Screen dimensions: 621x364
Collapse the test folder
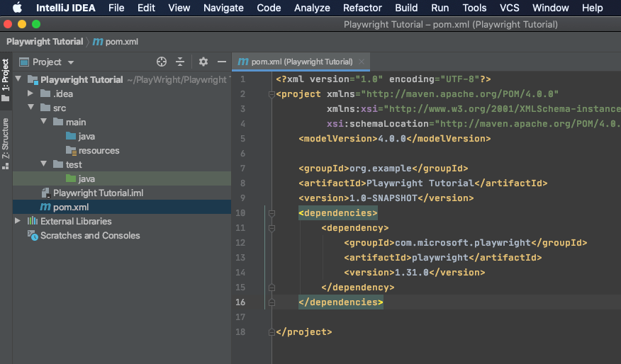[x=43, y=164]
